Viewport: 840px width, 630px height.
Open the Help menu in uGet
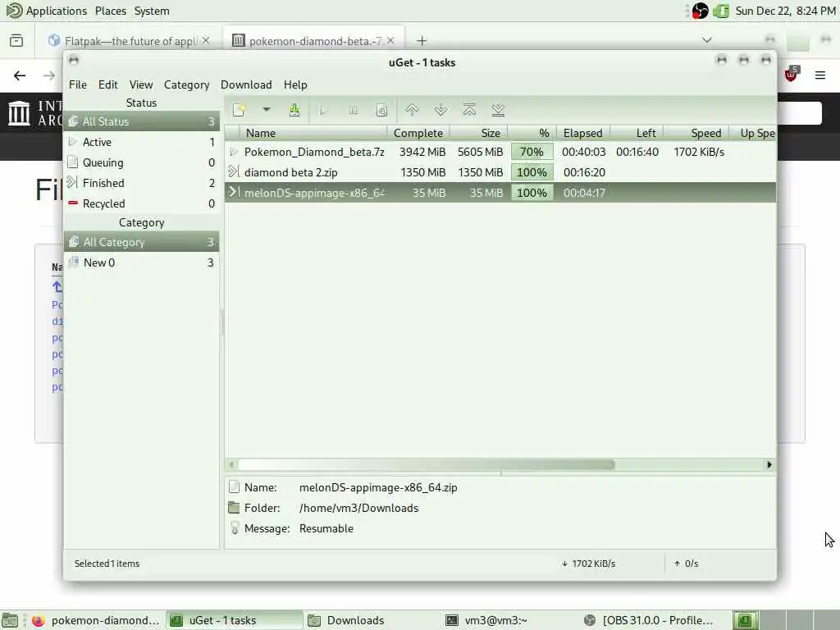[x=295, y=84]
